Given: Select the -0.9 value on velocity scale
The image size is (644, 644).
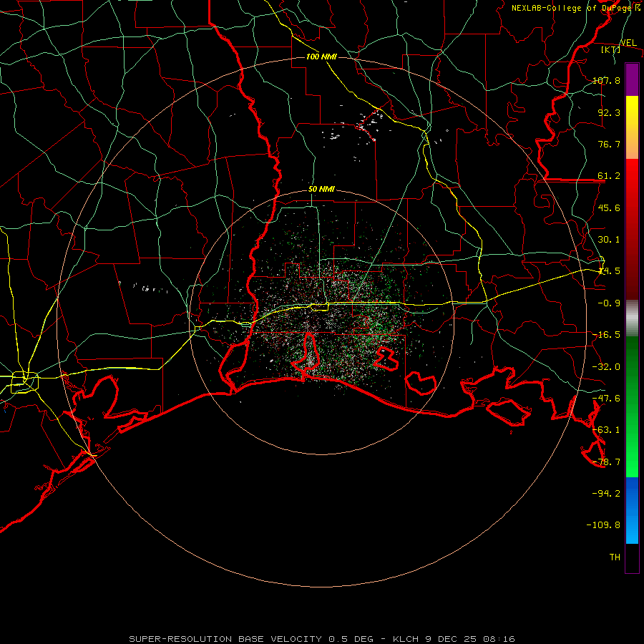Looking at the screenshot, I should point(609,303).
